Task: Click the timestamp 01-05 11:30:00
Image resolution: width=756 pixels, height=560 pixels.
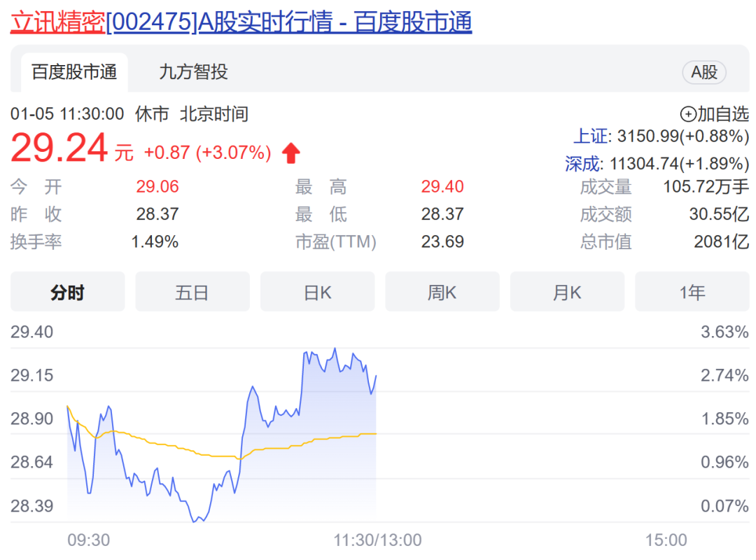Action: (x=67, y=114)
